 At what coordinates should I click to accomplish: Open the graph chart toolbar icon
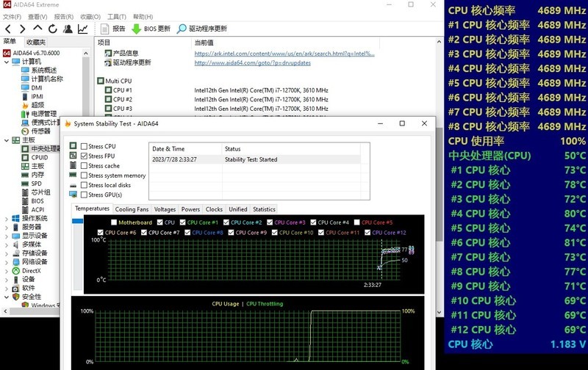tap(82, 29)
